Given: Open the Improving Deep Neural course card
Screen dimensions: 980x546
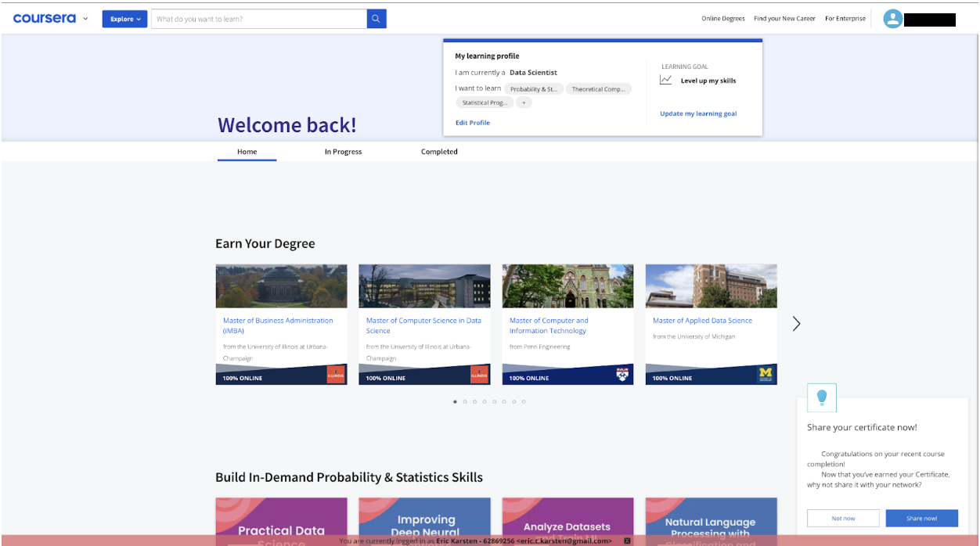Looking at the screenshot, I should pyautogui.click(x=425, y=522).
